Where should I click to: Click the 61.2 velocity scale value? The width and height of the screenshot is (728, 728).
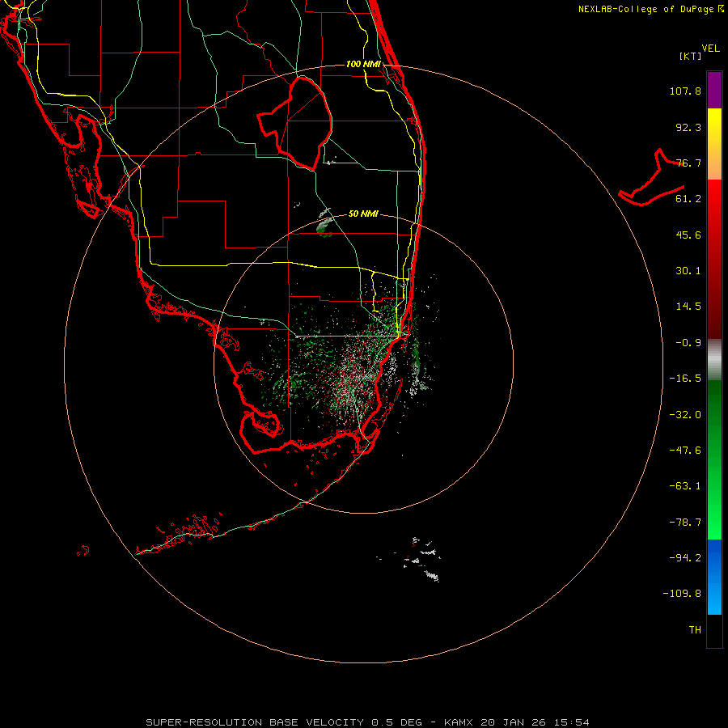click(688, 199)
